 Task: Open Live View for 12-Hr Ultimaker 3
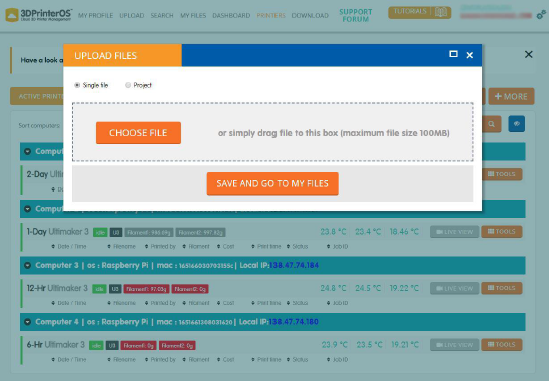(x=454, y=288)
